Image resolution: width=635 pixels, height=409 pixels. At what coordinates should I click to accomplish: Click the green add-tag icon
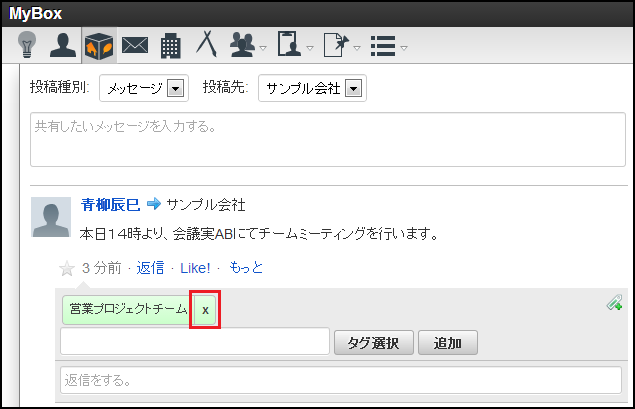pos(614,302)
